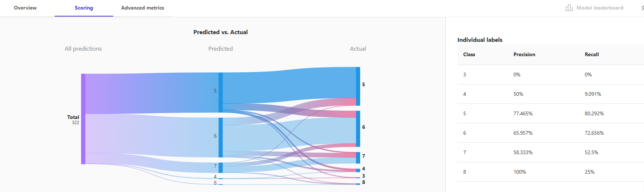This screenshot has height=192, width=644.
Task: Click the Predicted class 5 node bar
Action: [221, 92]
